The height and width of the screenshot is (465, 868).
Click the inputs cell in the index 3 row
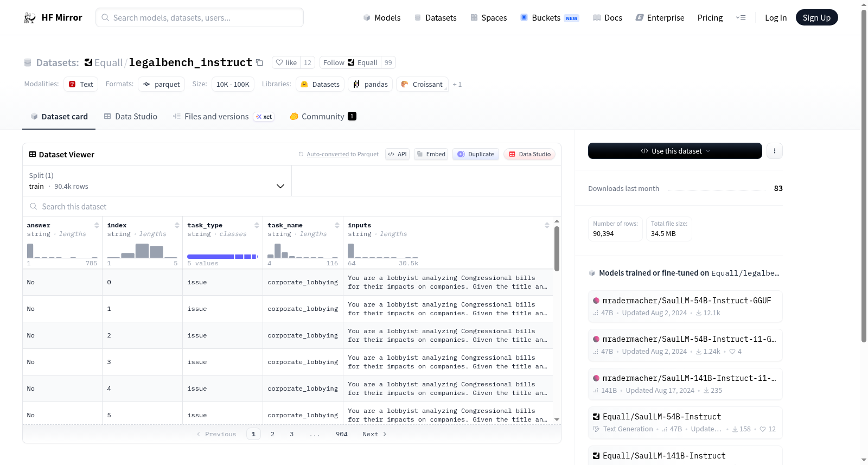448,362
